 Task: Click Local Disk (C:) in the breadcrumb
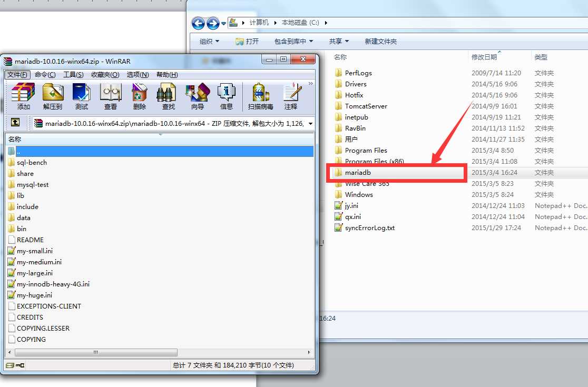coord(300,23)
